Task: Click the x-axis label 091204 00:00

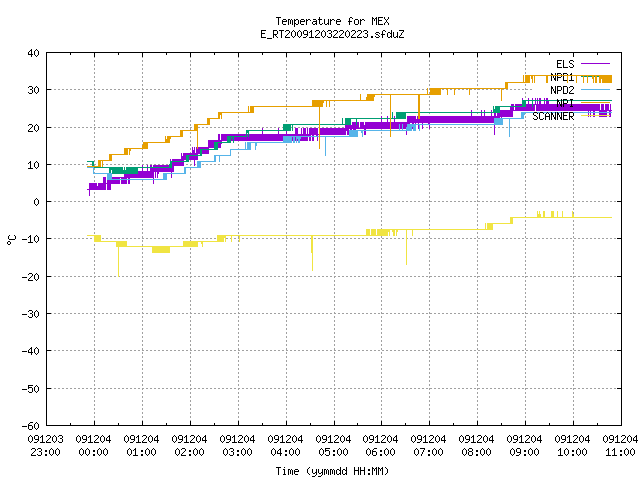Action: tap(93, 446)
